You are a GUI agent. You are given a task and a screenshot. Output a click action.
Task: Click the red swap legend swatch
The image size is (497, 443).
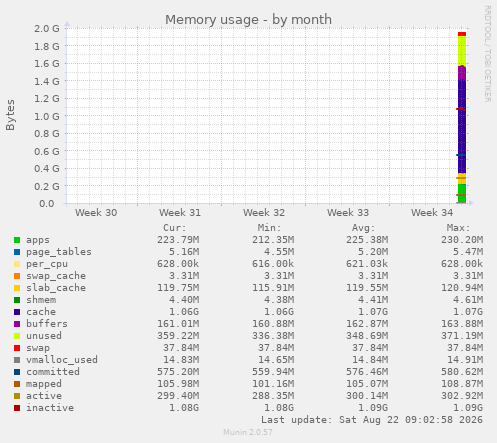click(17, 348)
